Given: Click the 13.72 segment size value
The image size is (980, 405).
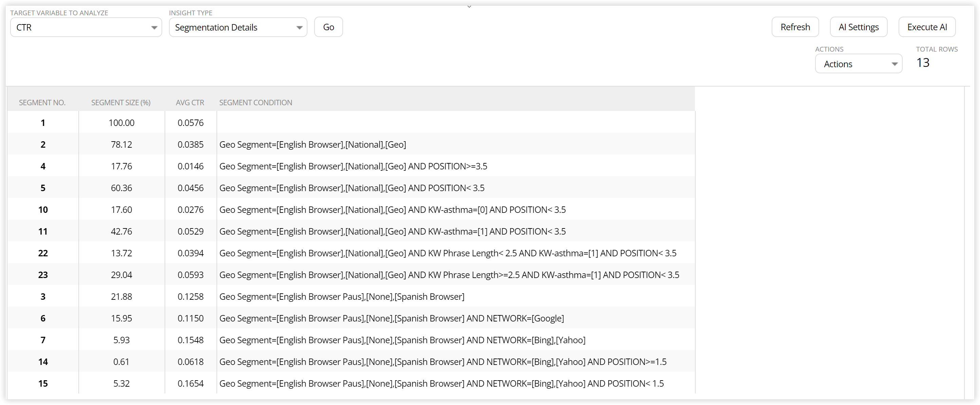Looking at the screenshot, I should [x=121, y=253].
